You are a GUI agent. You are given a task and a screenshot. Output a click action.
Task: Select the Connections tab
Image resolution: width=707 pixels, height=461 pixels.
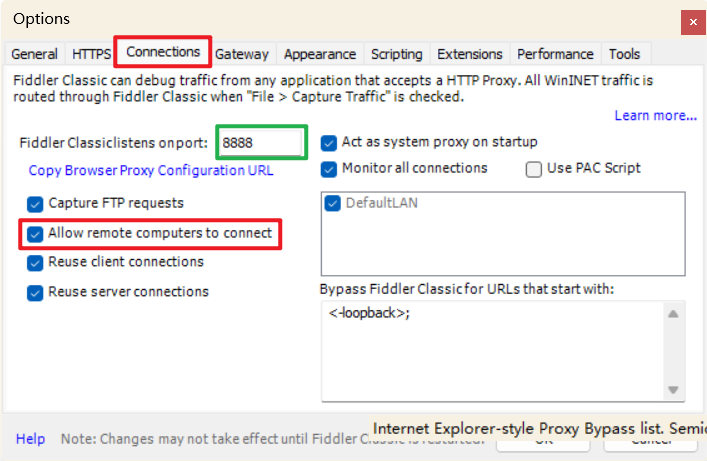pos(163,52)
